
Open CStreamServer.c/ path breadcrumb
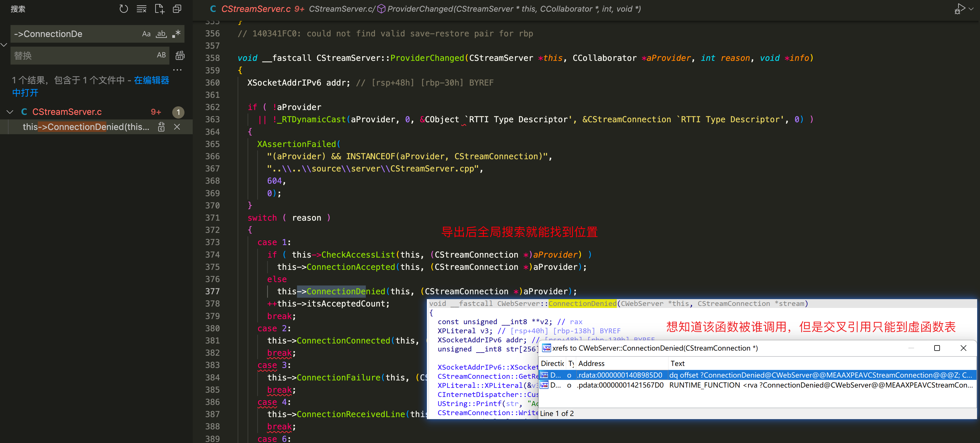(342, 9)
